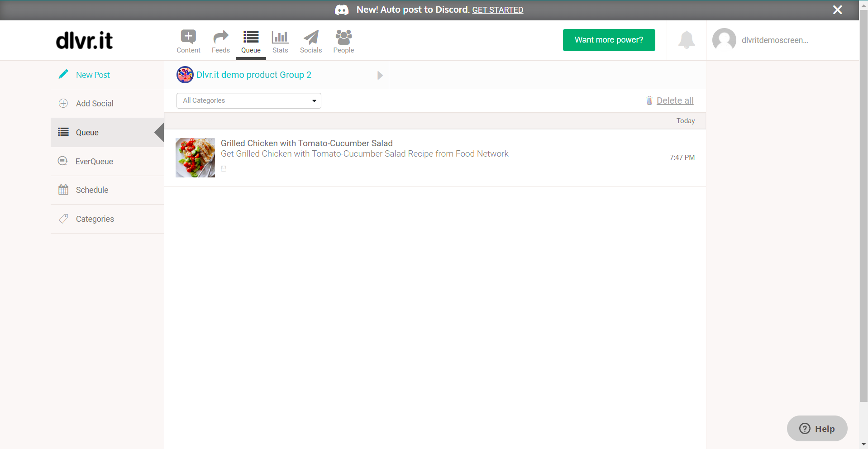Screen dimensions: 868x449
Task: Close the Discord announcement banner
Action: click(838, 10)
